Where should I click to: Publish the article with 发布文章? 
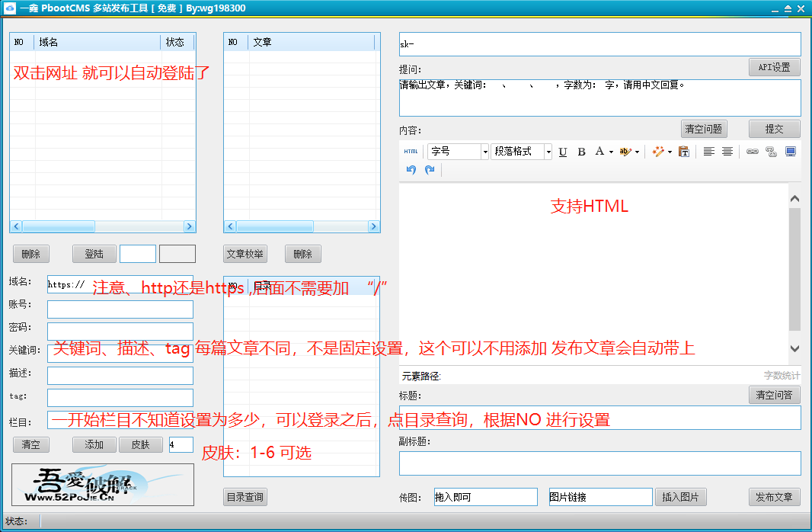coord(774,497)
